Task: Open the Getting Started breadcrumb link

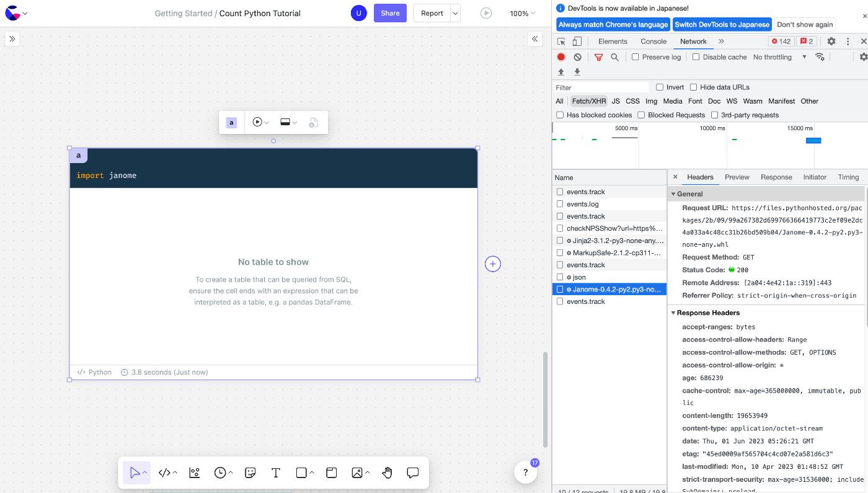Action: (184, 13)
